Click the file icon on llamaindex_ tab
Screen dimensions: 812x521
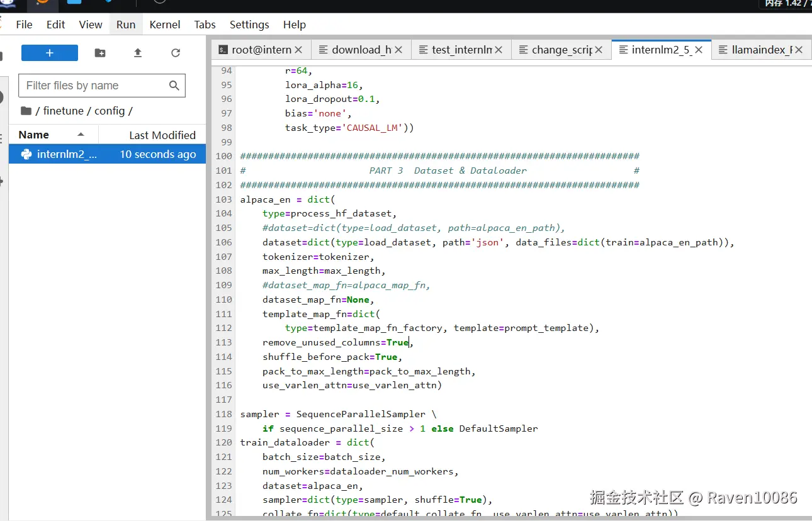[724, 50]
